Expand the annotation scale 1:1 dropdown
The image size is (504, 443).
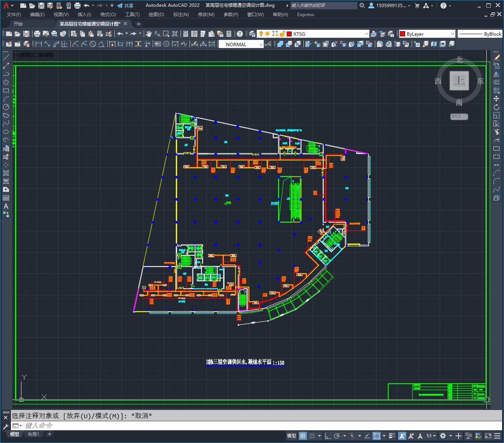(x=431, y=436)
